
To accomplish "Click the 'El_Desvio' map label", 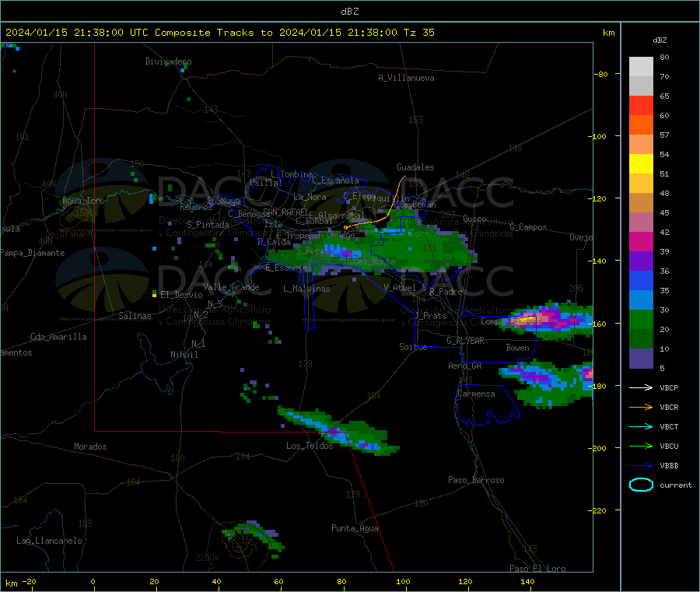I will click(181, 295).
